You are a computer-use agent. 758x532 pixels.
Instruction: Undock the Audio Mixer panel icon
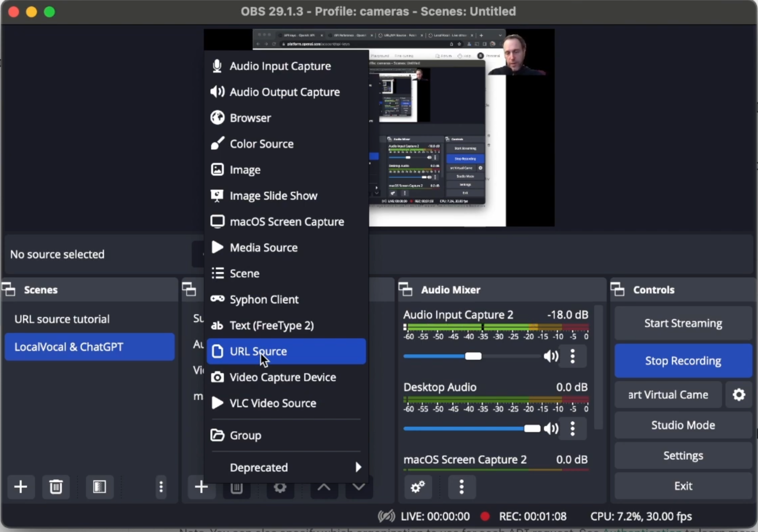pos(405,290)
